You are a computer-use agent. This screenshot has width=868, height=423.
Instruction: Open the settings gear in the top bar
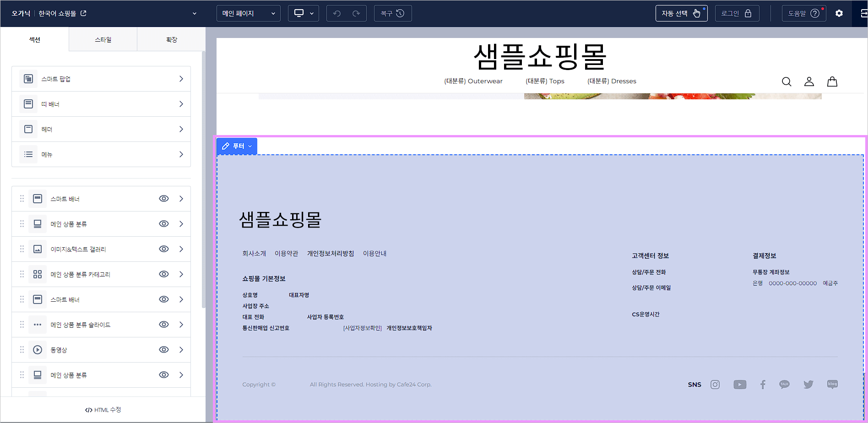[x=840, y=13]
